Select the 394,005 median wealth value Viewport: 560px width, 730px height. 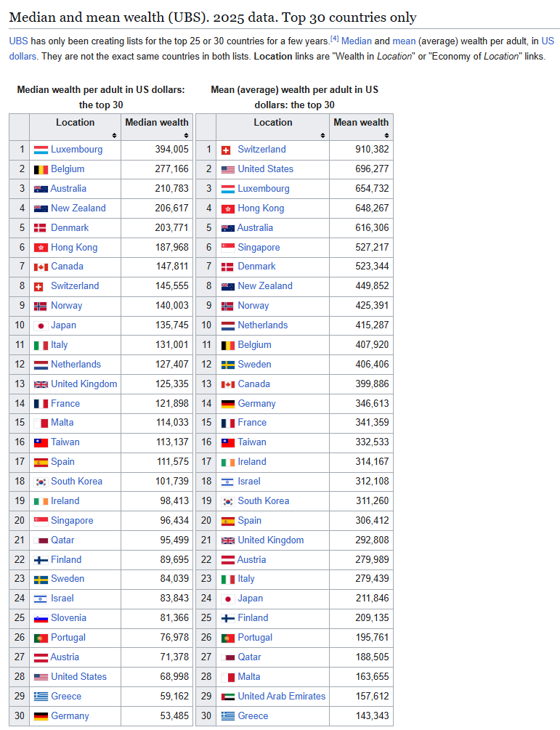tap(171, 150)
